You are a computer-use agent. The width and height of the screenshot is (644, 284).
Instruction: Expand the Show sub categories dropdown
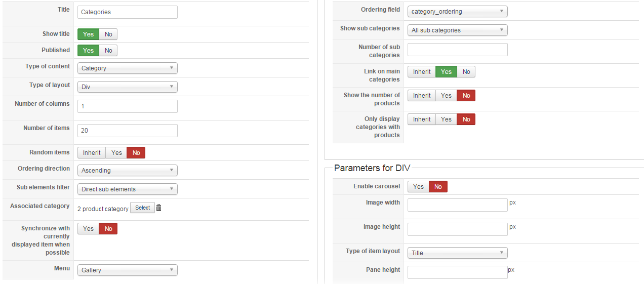(457, 30)
